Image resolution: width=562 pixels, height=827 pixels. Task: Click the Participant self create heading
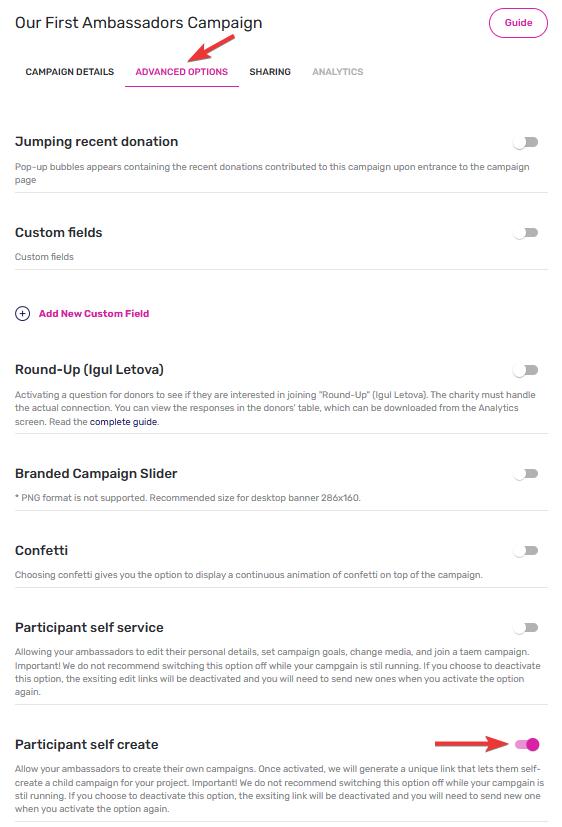pyautogui.click(x=86, y=745)
